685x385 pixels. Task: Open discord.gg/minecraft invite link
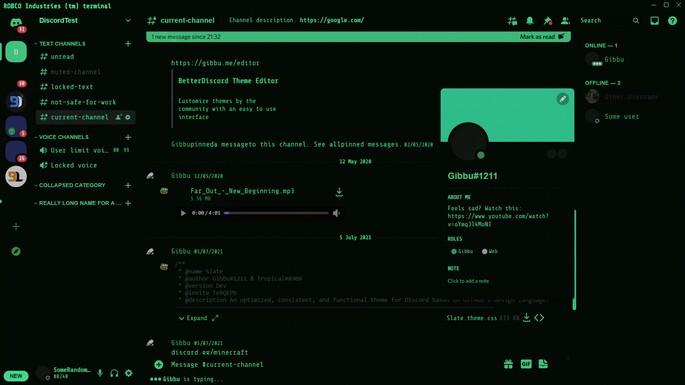point(209,352)
